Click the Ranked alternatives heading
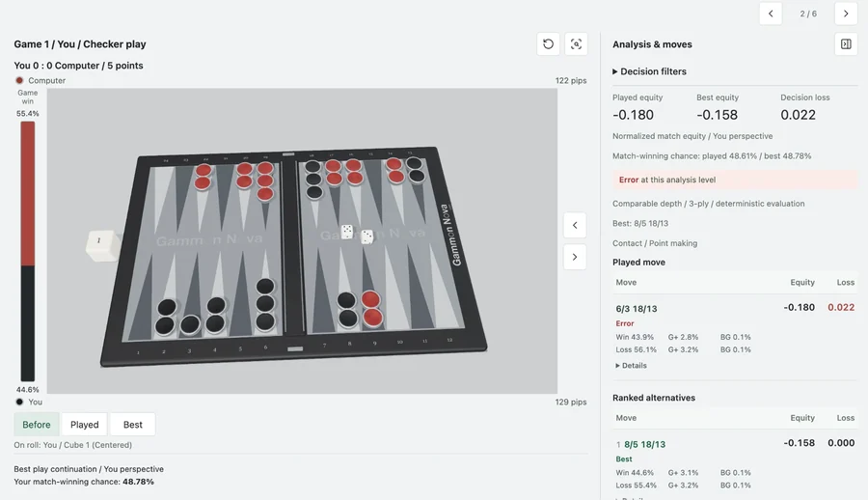 654,398
